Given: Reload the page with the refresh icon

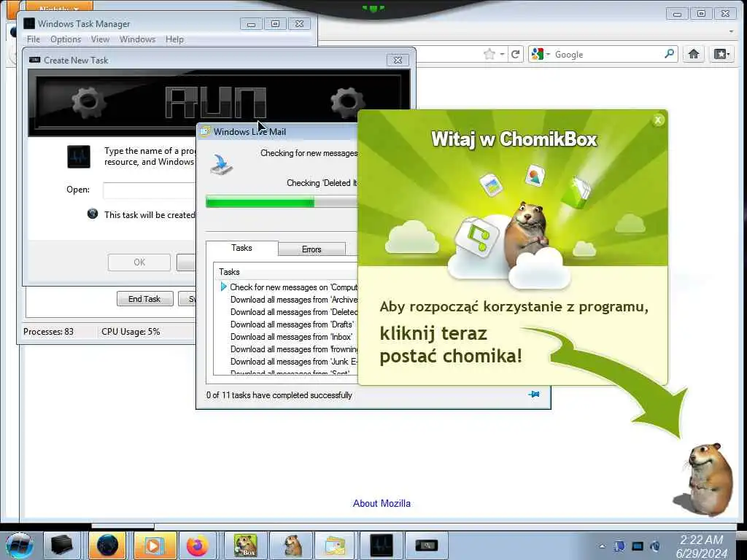Looking at the screenshot, I should click(515, 54).
